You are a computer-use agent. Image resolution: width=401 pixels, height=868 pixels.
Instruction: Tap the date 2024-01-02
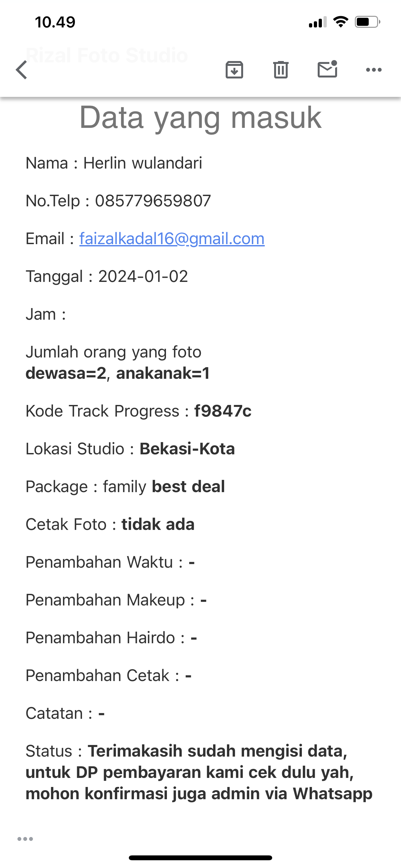143,276
